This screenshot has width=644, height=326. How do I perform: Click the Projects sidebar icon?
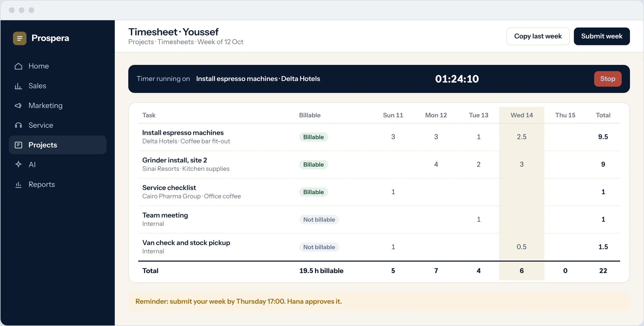tap(18, 145)
